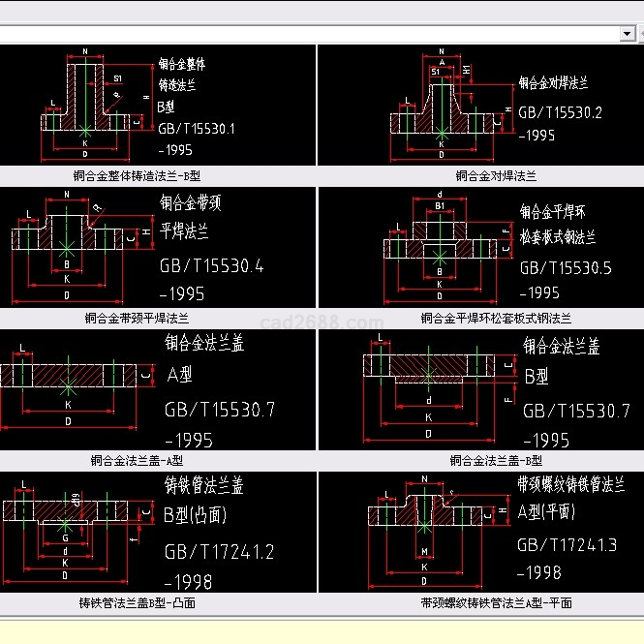Select the 铜合金平焊环松套板式钢法兰 drawing thumbnail
This screenshot has height=644, width=644.
[480, 247]
